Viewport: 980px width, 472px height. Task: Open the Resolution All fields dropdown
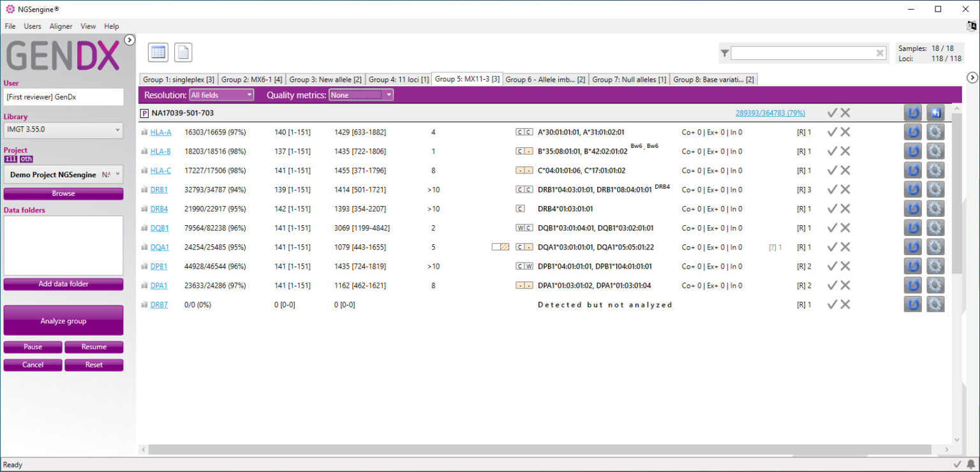click(x=221, y=95)
